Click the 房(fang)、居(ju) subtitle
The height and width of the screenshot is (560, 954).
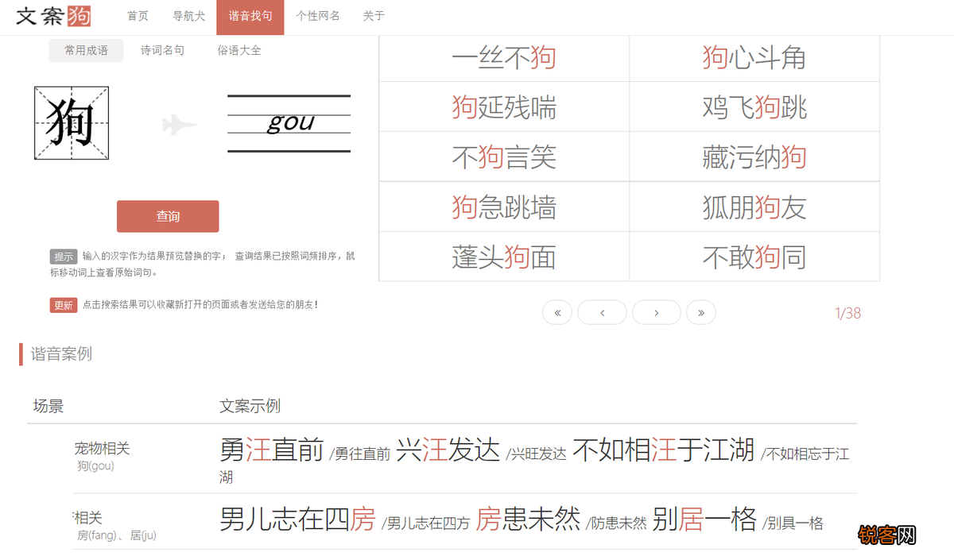click(116, 536)
